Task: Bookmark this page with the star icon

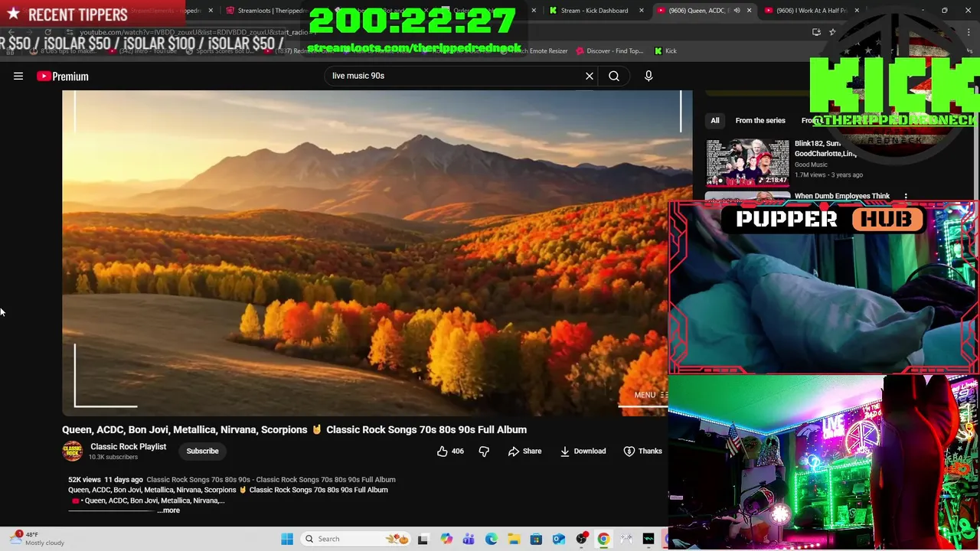Action: click(832, 32)
